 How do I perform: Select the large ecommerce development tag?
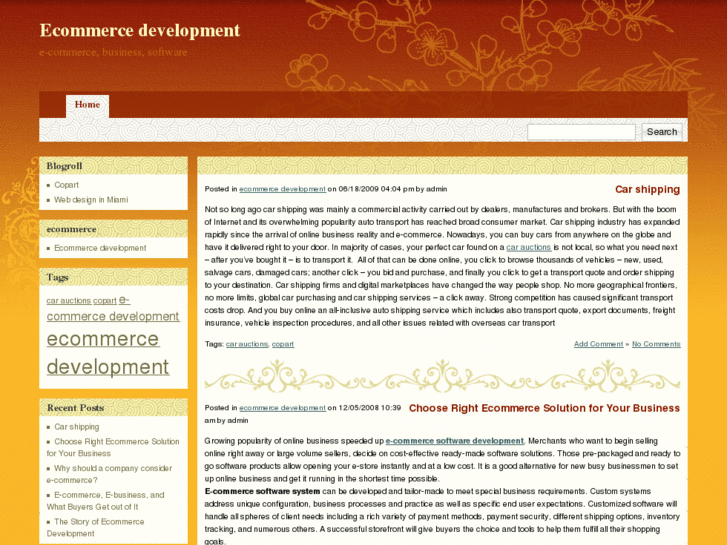click(108, 353)
